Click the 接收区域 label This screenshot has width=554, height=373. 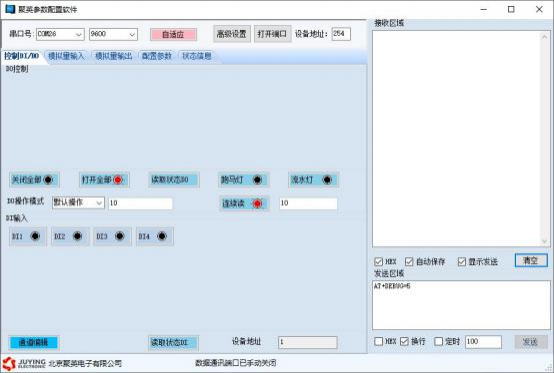389,23
